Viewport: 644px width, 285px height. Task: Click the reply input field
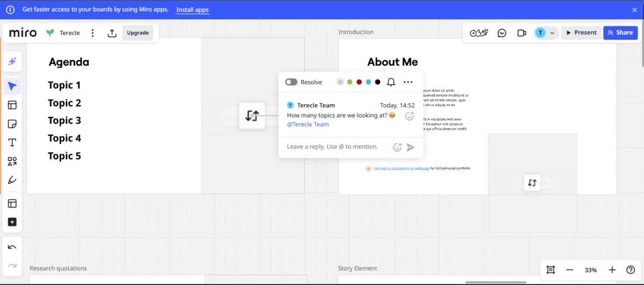pyautogui.click(x=333, y=147)
